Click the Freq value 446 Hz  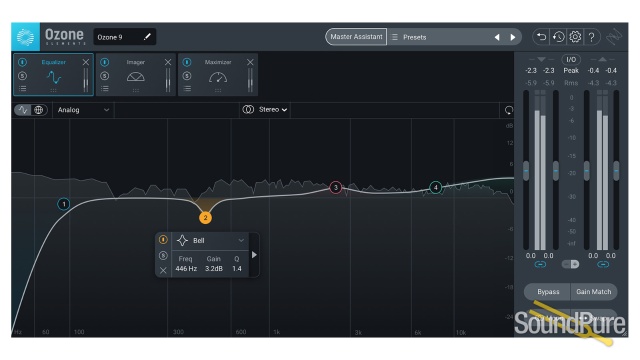coord(186,269)
